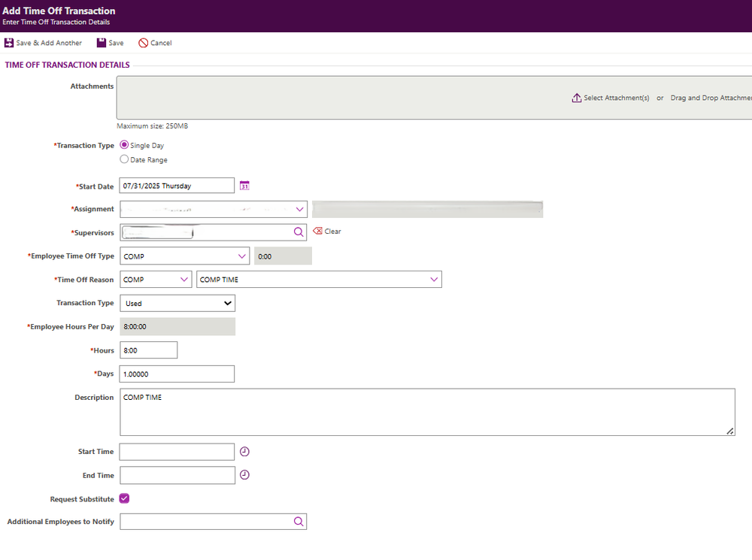The image size is (752, 560).
Task: Click the Select Attachment(s) link
Action: [617, 98]
